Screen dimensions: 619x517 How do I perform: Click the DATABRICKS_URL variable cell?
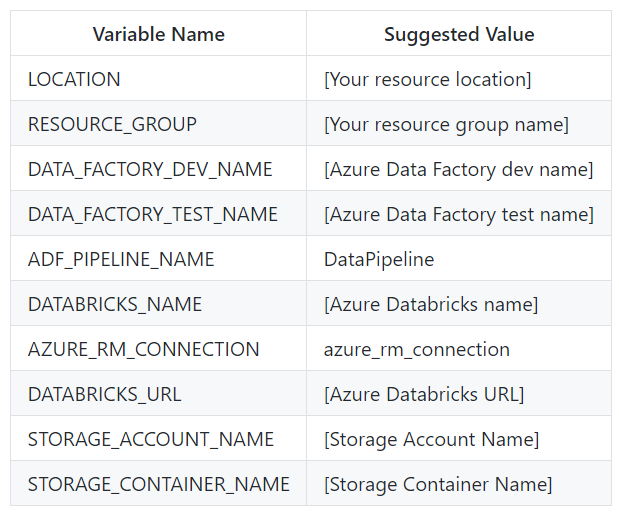105,394
